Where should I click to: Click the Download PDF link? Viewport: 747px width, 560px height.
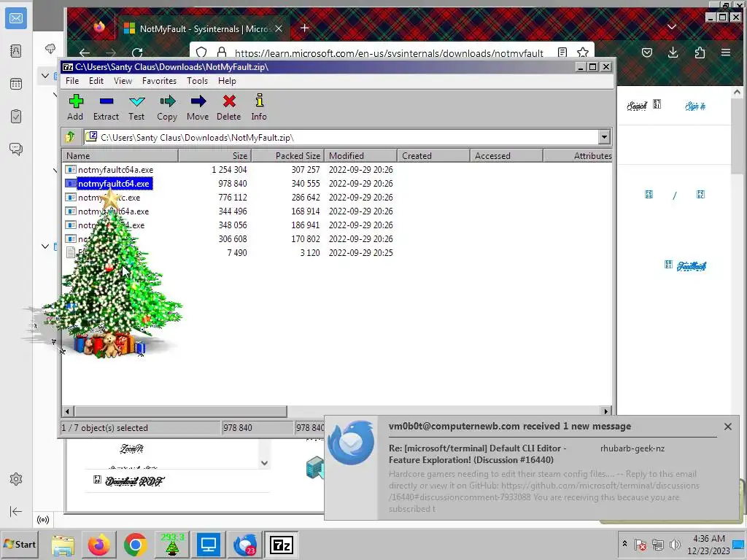click(x=134, y=481)
